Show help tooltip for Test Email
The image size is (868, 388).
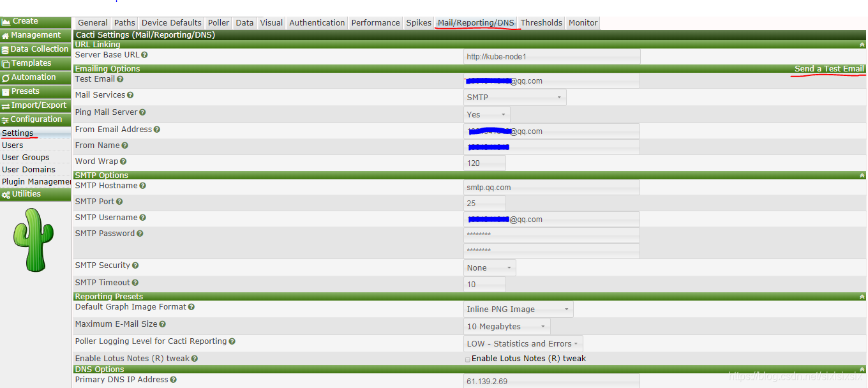[120, 80]
